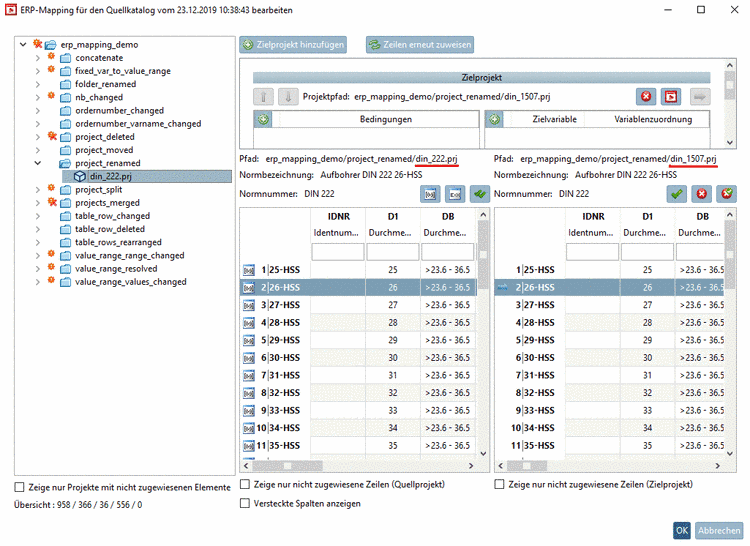Click the red-framed edit icon beside Projektpfad

(671, 97)
